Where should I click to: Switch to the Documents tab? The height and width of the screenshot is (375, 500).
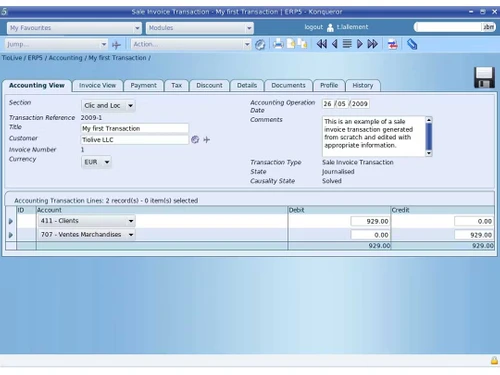288,86
